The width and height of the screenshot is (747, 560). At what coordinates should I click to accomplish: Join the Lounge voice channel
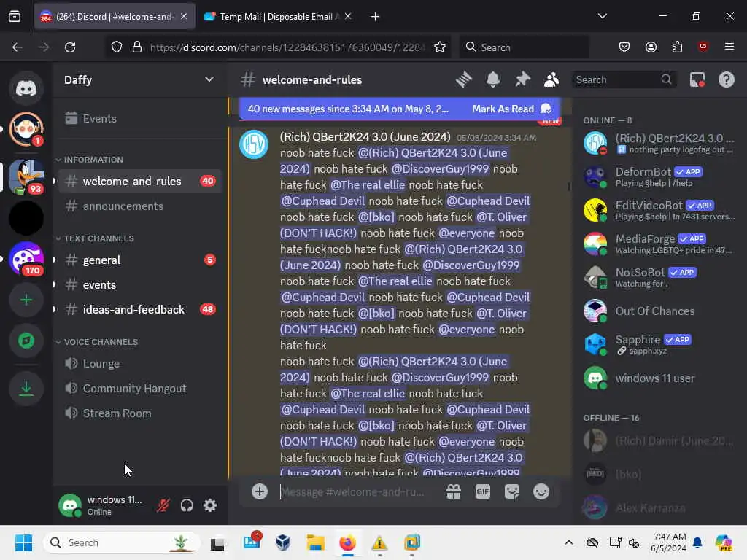(x=140, y=363)
